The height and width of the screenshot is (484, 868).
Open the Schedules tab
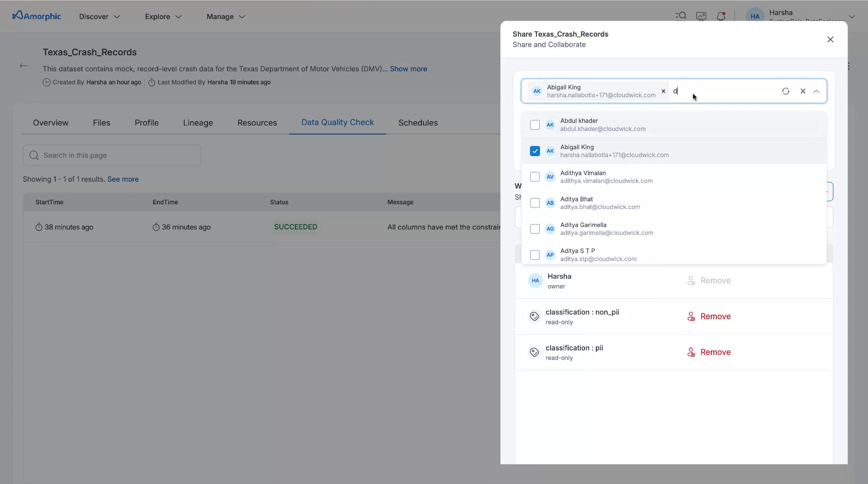coord(417,123)
